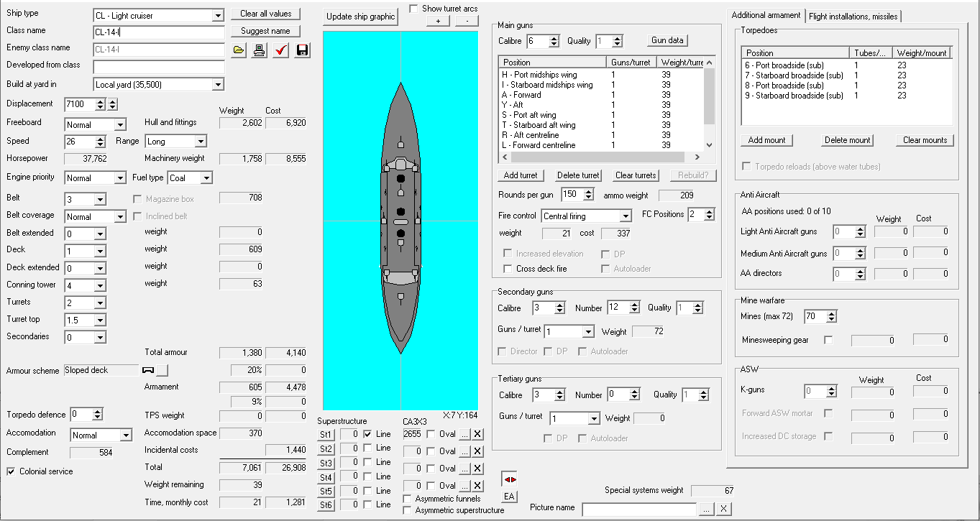
Task: Click the floppy disk save icon
Action: tap(302, 50)
